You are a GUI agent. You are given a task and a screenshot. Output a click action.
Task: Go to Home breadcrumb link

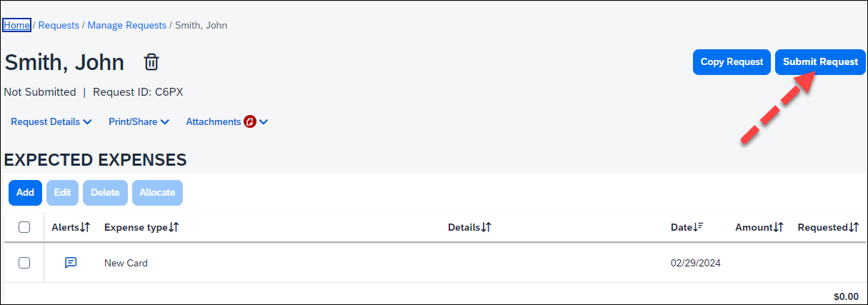click(x=16, y=25)
